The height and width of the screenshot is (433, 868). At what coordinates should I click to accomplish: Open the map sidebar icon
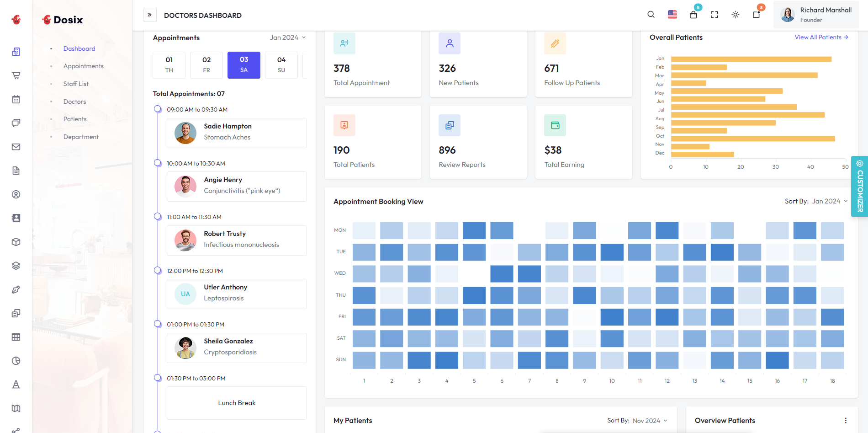point(16,408)
